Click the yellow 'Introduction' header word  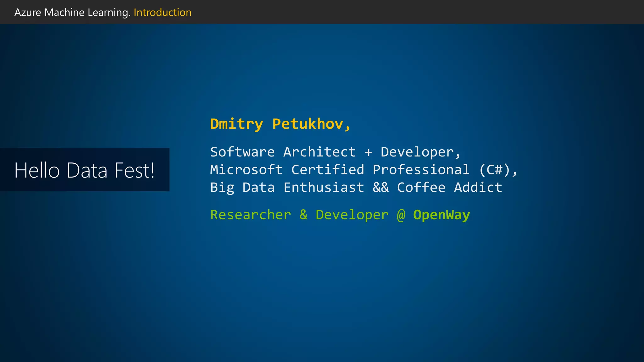(x=163, y=13)
